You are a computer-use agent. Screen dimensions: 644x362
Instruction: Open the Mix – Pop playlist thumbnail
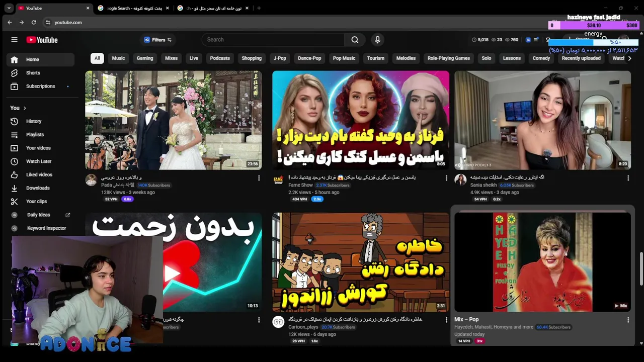click(542, 262)
